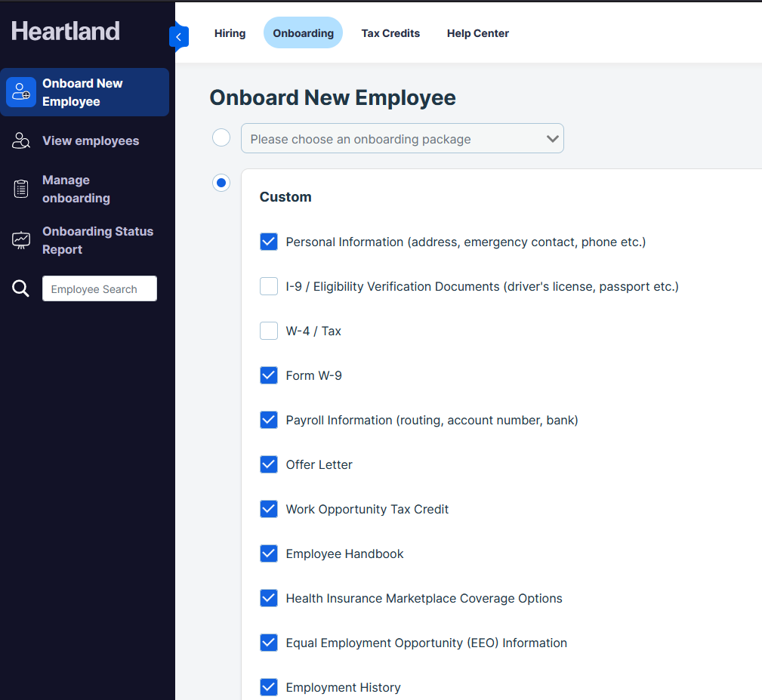The height and width of the screenshot is (700, 762).
Task: Uncheck the Employee Handbook checkbox
Action: (x=269, y=554)
